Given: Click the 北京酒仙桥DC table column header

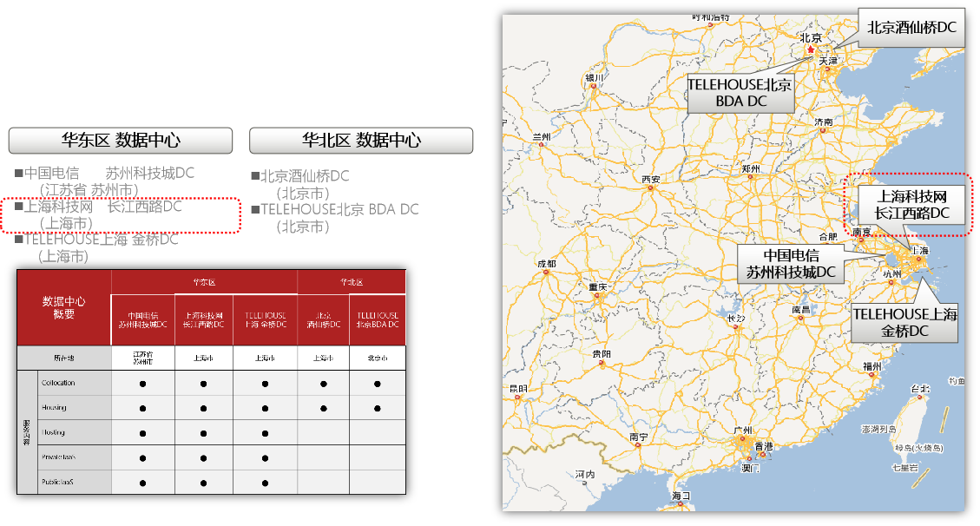Looking at the screenshot, I should click(x=324, y=319).
